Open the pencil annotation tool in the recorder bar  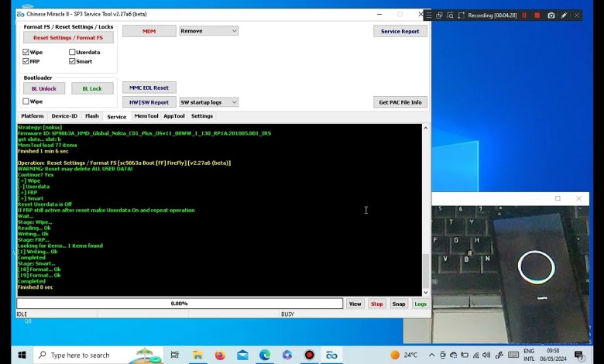(564, 15)
